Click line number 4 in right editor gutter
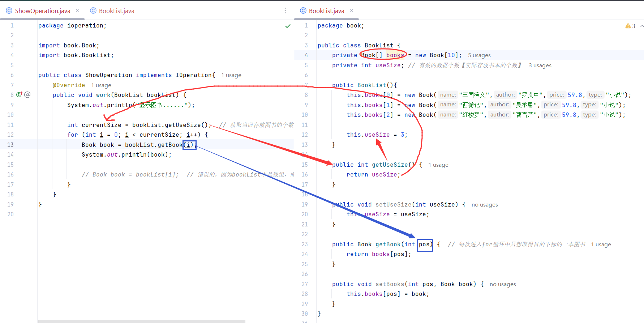This screenshot has height=323, width=644. (306, 55)
